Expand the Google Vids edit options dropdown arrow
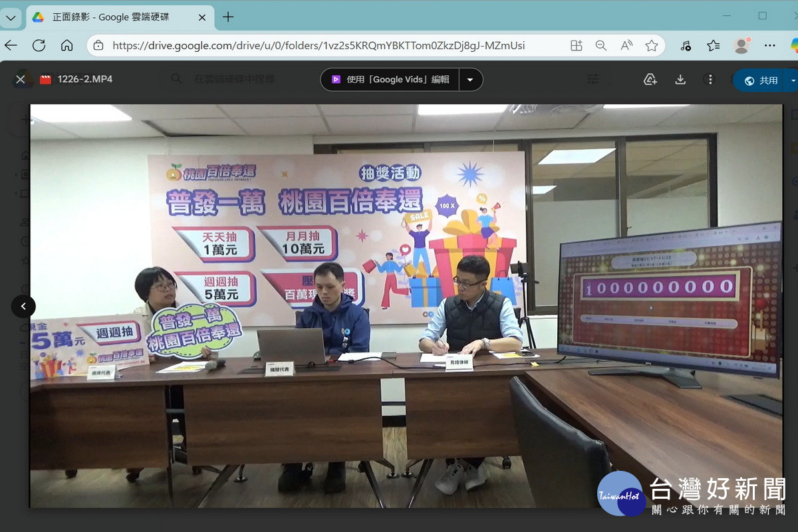Image resolution: width=798 pixels, height=532 pixels. click(x=470, y=80)
